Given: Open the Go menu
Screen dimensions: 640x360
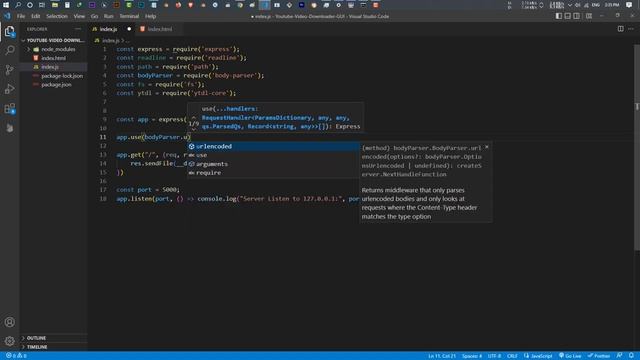Looking at the screenshot, I should (x=94, y=16).
